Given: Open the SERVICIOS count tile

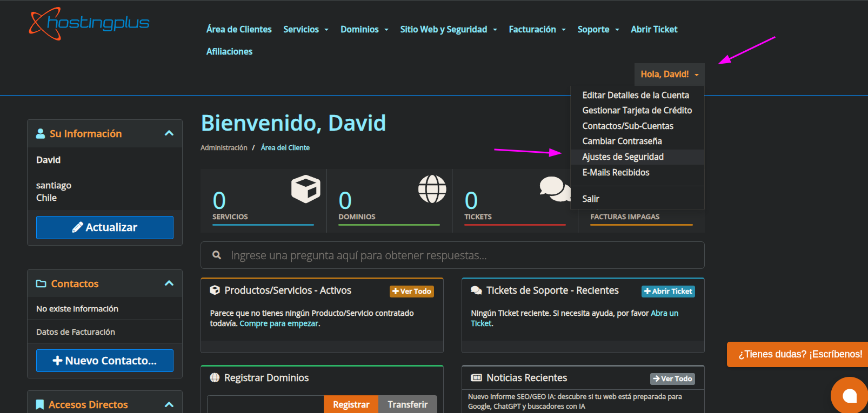Looking at the screenshot, I should 263,201.
